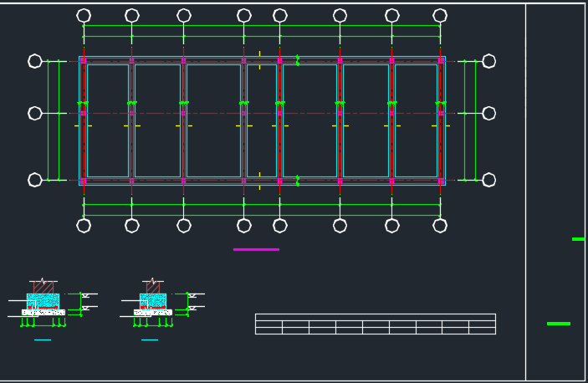This screenshot has width=588, height=383.
Task: Select the top-right grid axis bubble above the plan
Action: [x=440, y=16]
